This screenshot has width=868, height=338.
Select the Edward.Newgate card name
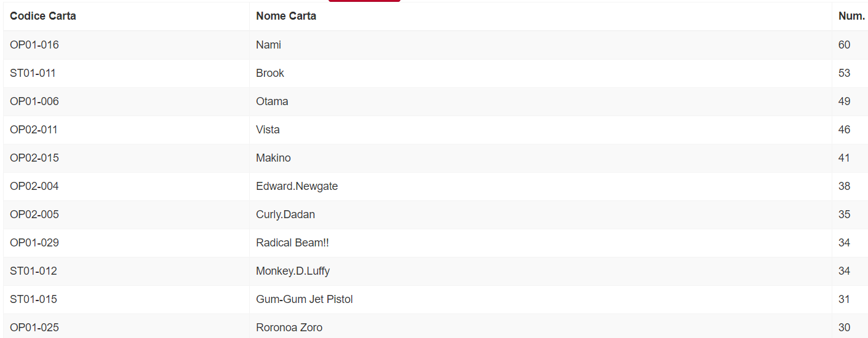[297, 186]
